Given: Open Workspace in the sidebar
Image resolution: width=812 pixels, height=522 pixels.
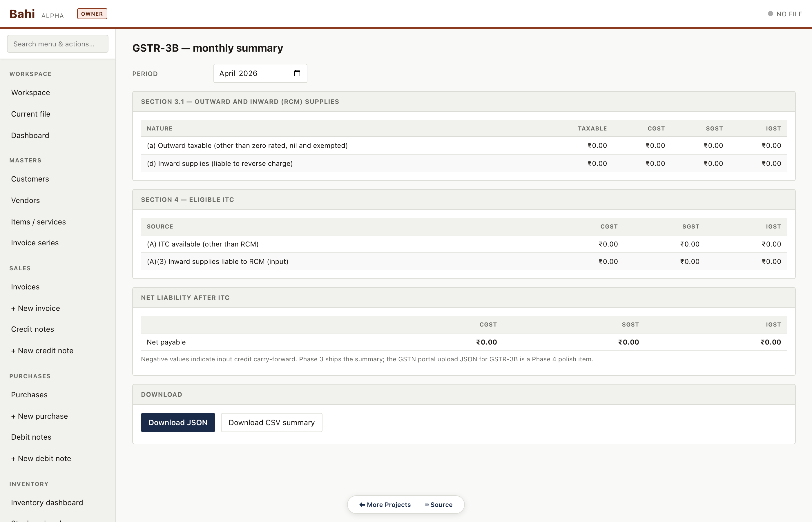Looking at the screenshot, I should (x=30, y=93).
